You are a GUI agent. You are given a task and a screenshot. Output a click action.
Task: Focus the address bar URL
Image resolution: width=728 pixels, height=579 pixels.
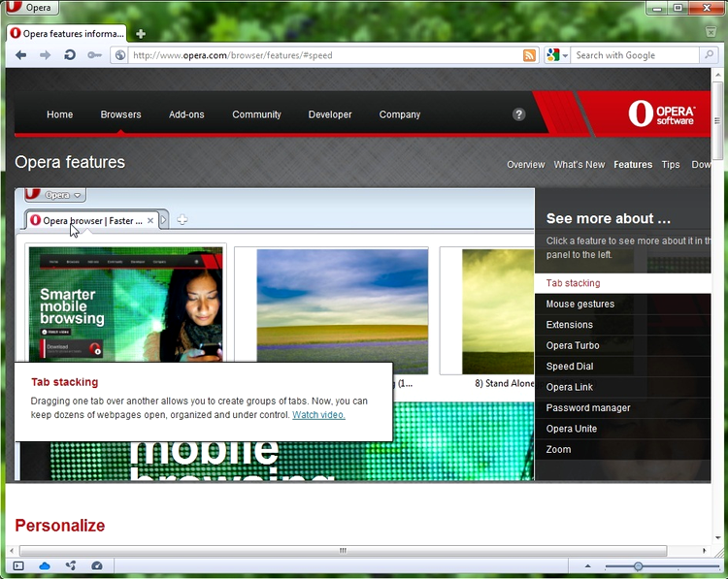[325, 55]
